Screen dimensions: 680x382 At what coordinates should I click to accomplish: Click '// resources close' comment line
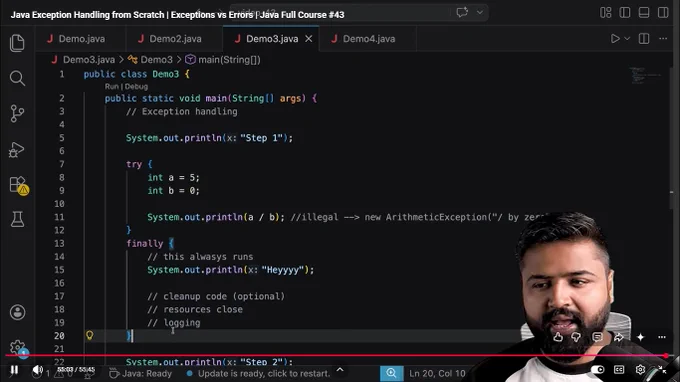[x=195, y=310]
